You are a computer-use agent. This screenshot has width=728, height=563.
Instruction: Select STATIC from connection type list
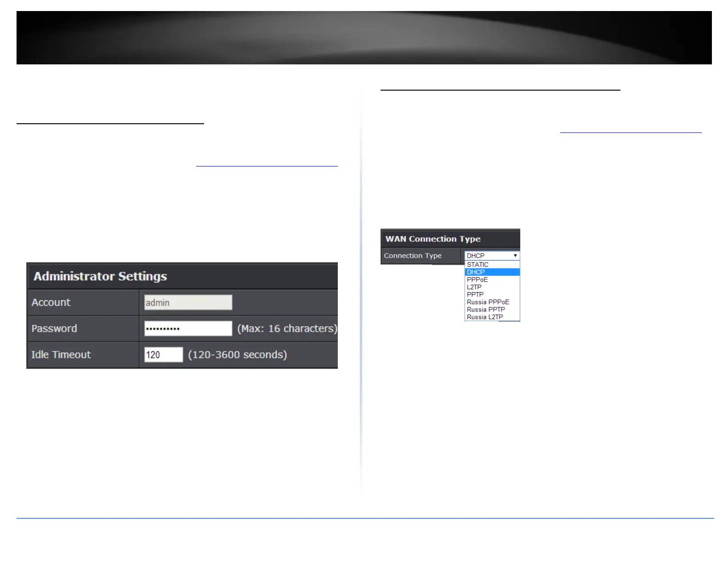(x=492, y=264)
